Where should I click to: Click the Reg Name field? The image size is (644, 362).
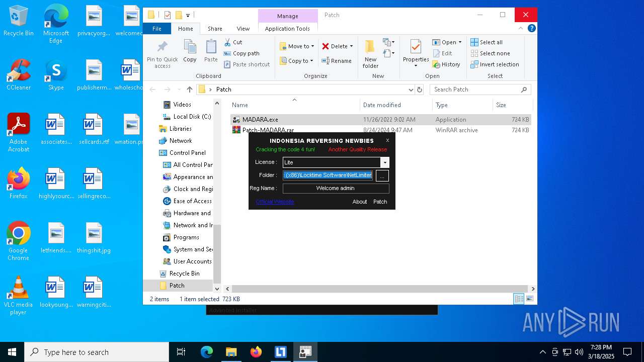click(x=336, y=188)
